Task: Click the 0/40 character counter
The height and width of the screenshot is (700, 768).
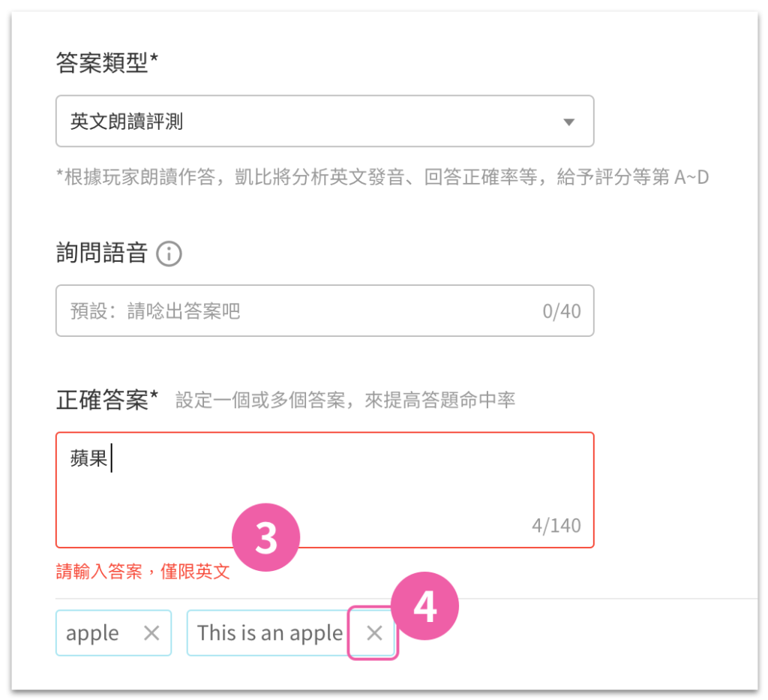Action: [561, 311]
